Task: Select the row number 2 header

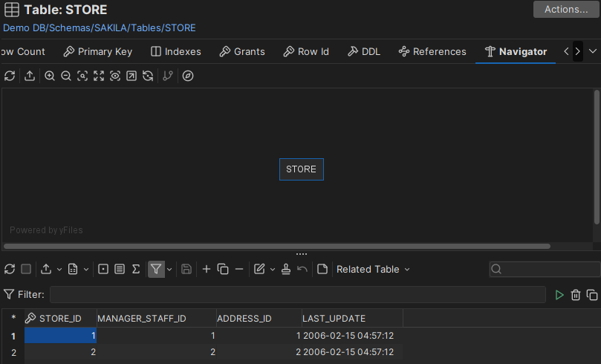Action: tap(13, 353)
